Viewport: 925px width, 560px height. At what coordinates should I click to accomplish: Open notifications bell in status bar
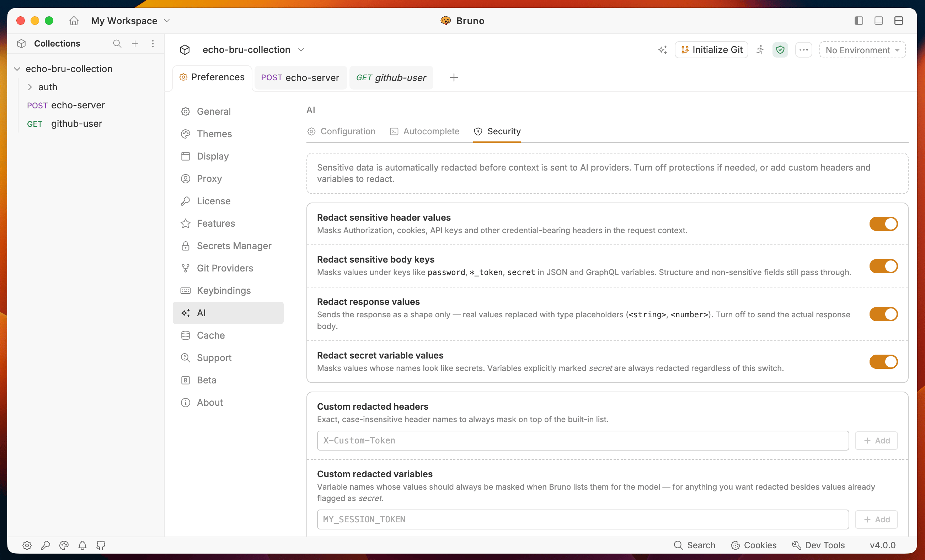tap(82, 545)
